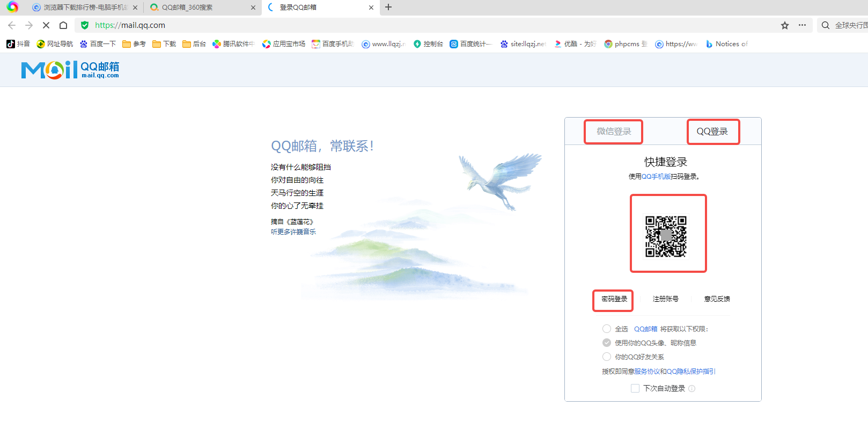The width and height of the screenshot is (868, 435).
Task: Open the 下载 bookmark folder
Action: click(164, 44)
